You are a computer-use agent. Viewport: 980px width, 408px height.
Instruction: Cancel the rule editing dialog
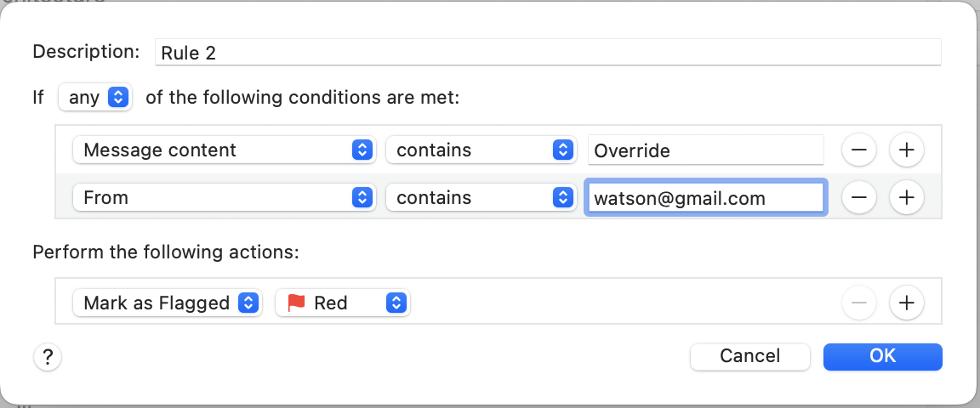point(750,356)
